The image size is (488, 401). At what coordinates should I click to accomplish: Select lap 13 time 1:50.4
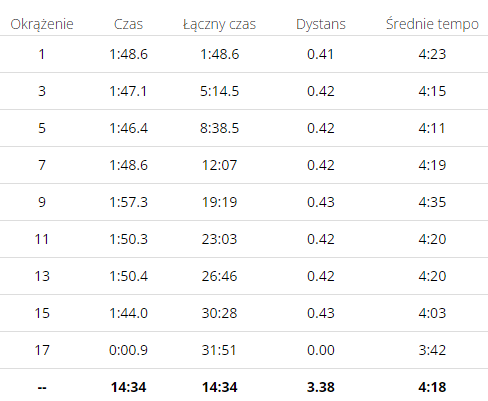point(128,276)
